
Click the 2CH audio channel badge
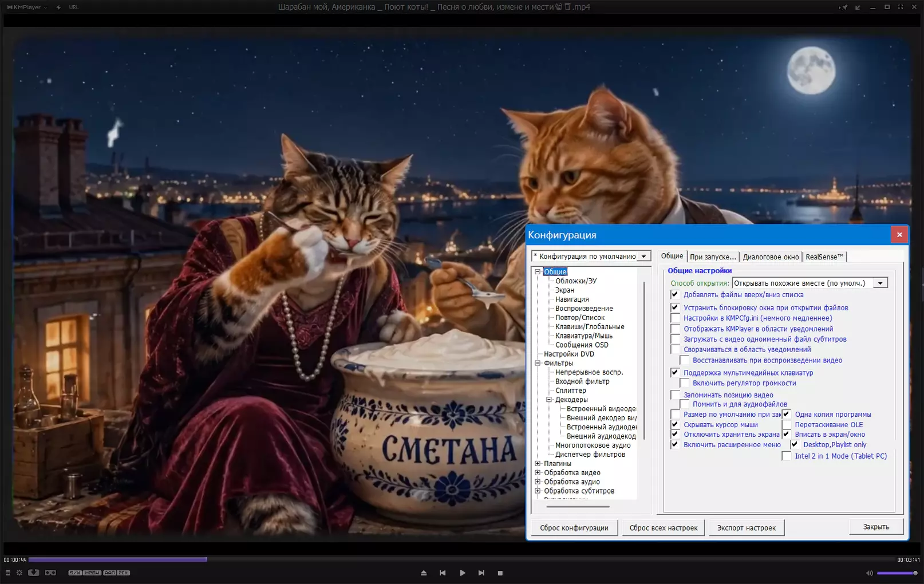point(124,573)
